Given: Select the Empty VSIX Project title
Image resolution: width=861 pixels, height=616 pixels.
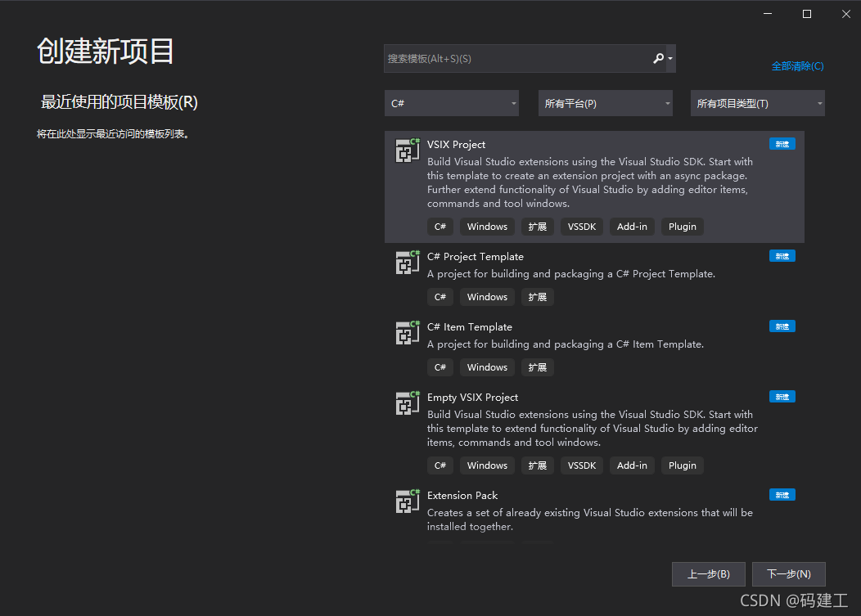Looking at the screenshot, I should [x=473, y=397].
